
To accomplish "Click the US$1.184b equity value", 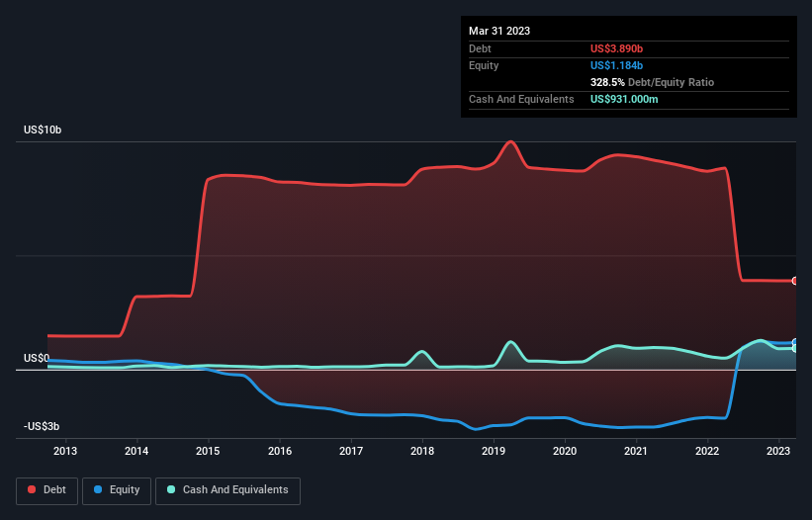I will pyautogui.click(x=616, y=65).
